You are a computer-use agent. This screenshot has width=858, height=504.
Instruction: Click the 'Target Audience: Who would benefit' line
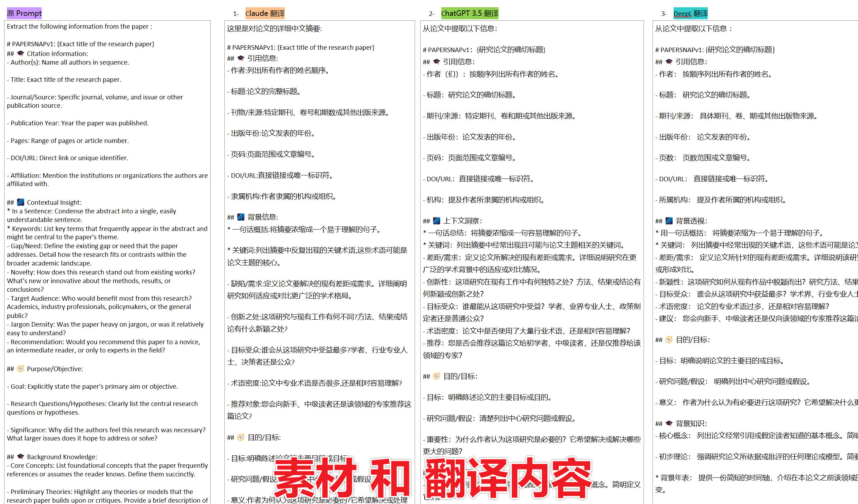point(99,307)
